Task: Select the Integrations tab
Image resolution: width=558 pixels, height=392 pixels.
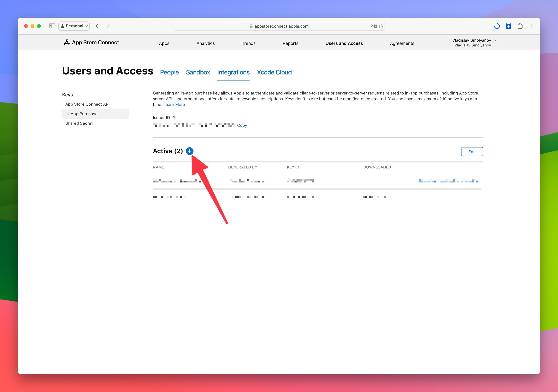Action: [x=233, y=72]
